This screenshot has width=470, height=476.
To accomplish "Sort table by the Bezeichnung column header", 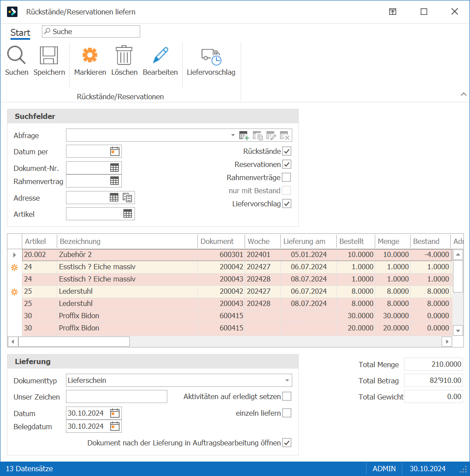I will 127,241.
